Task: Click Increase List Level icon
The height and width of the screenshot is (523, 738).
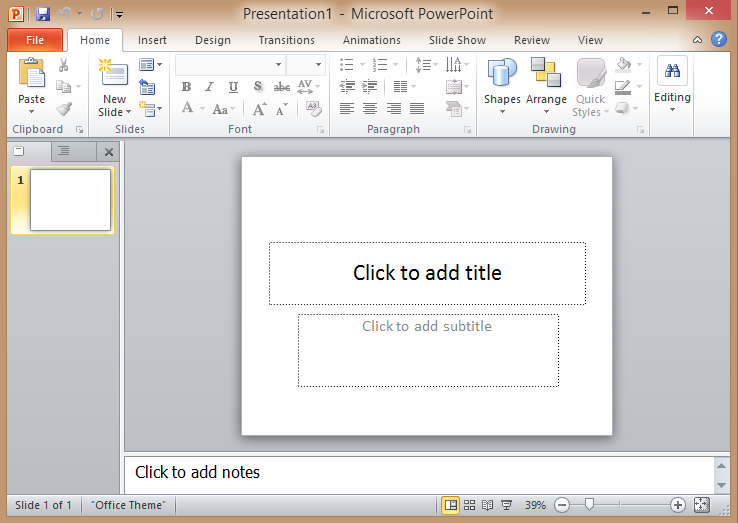Action: tap(369, 86)
